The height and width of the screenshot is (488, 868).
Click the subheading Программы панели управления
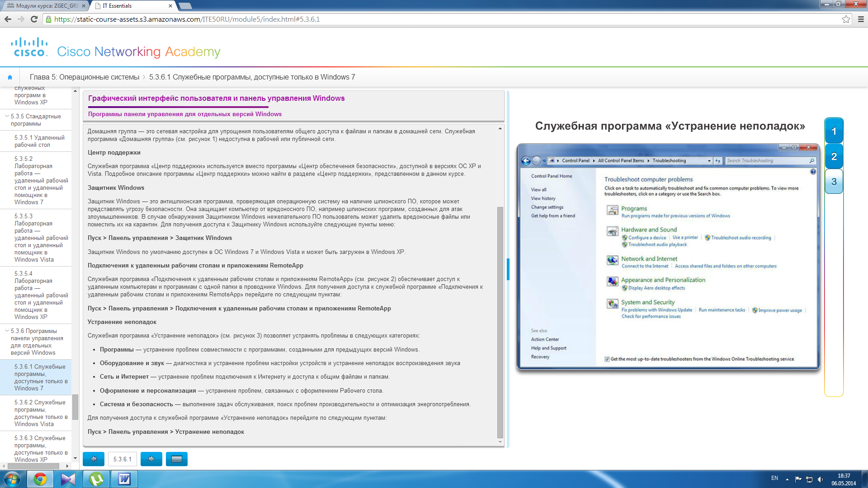[184, 114]
